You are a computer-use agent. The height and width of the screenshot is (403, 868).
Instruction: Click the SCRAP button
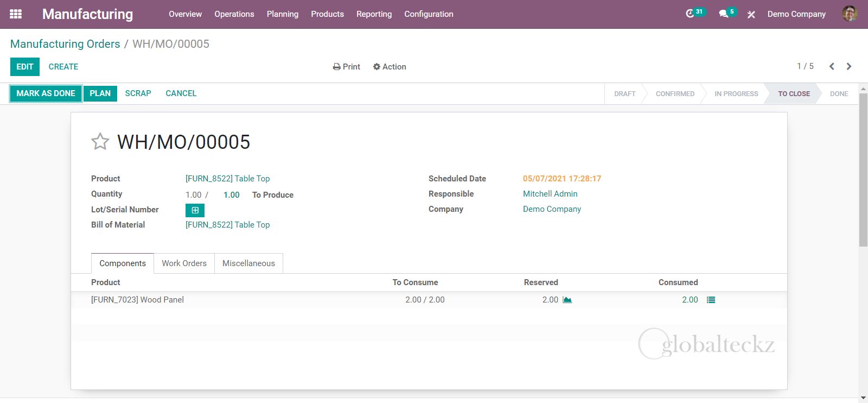point(138,93)
